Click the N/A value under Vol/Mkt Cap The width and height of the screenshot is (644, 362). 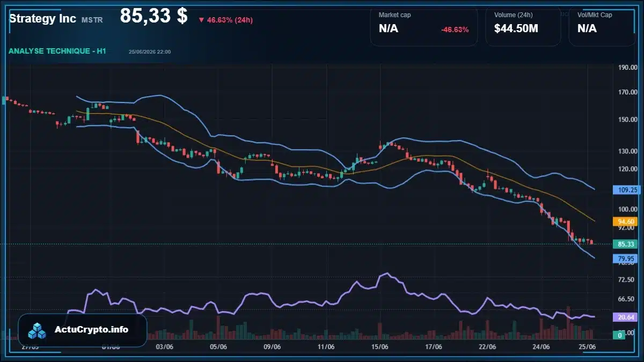587,28
